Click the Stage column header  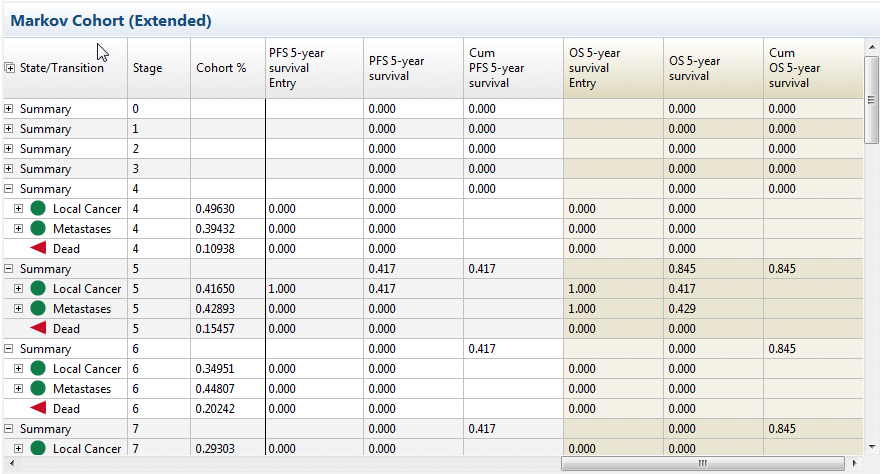(159, 68)
